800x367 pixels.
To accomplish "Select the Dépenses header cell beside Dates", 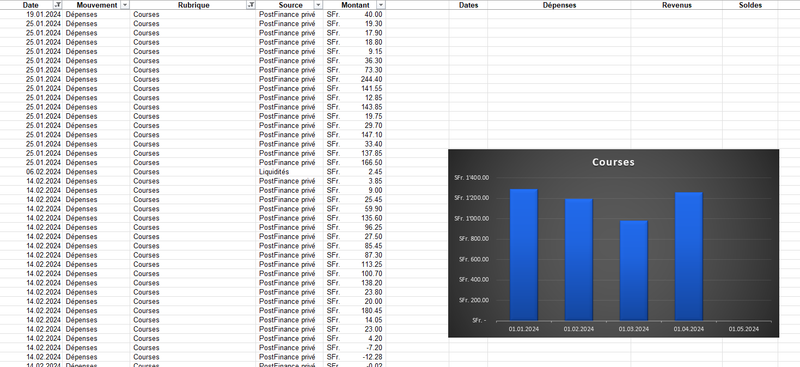I will click(x=559, y=5).
